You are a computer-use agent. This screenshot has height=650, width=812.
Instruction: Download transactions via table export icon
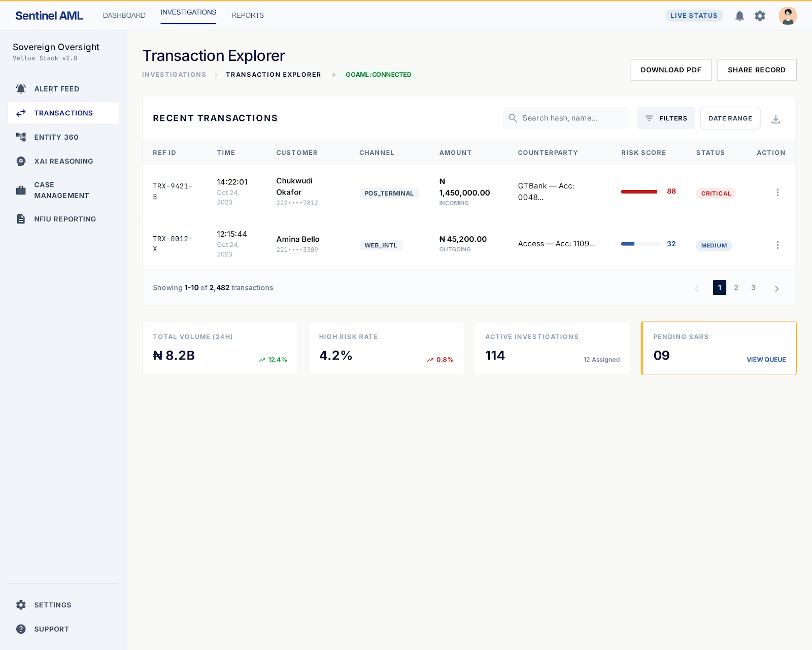(x=775, y=119)
